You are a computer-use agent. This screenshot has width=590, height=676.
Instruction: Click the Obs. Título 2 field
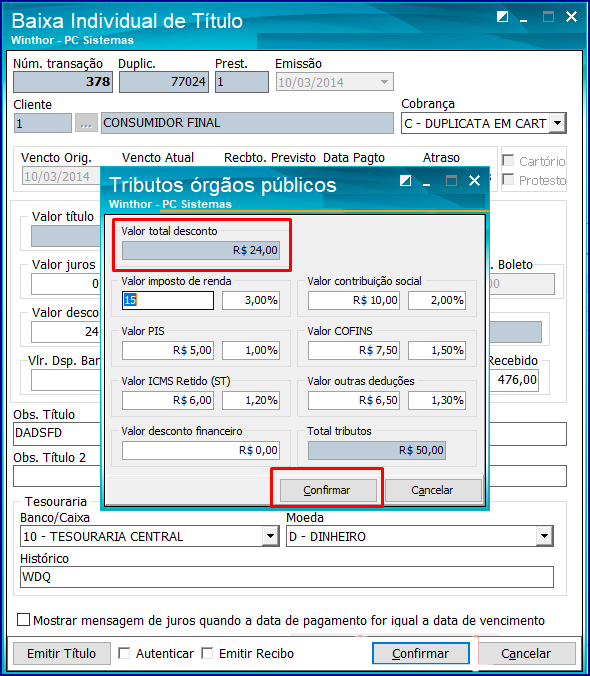point(57,476)
